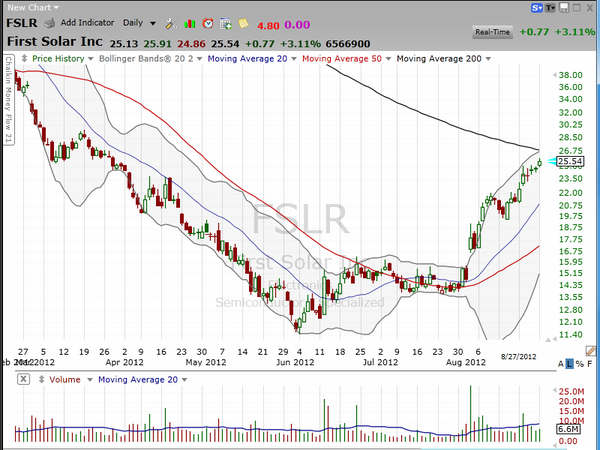600x450 pixels.
Task: Click blue Moving Average 20 label in volume pane
Action: click(x=138, y=379)
